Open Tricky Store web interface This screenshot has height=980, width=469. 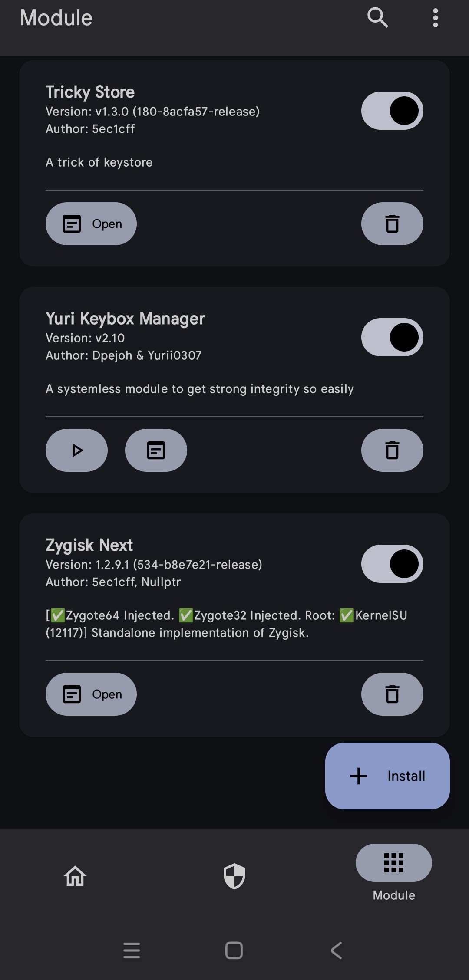tap(91, 224)
